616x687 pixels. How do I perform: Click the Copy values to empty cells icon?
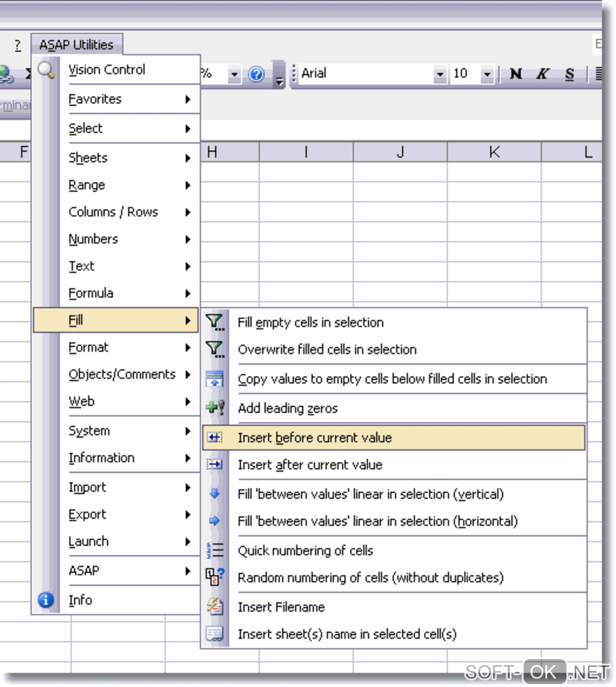[x=215, y=379]
